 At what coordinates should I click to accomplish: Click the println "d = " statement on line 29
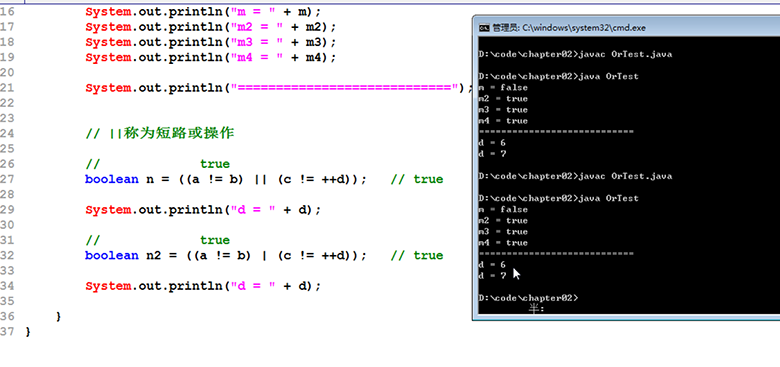tap(203, 210)
